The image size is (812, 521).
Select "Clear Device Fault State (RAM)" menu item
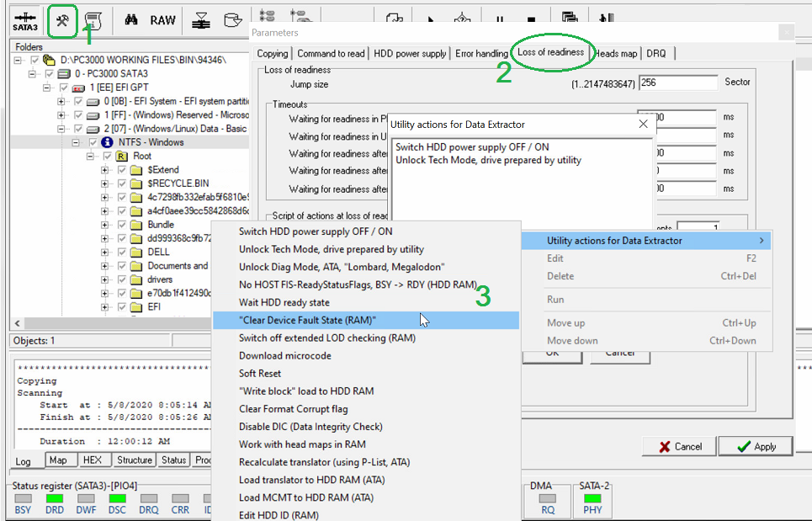(x=307, y=320)
